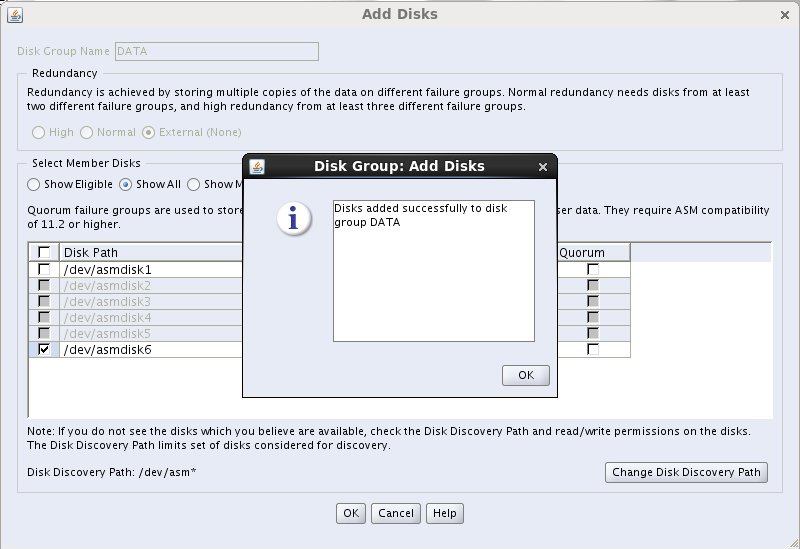Uncheck the /dev/asmdisk6 checkbox
800x549 pixels.
click(44, 350)
